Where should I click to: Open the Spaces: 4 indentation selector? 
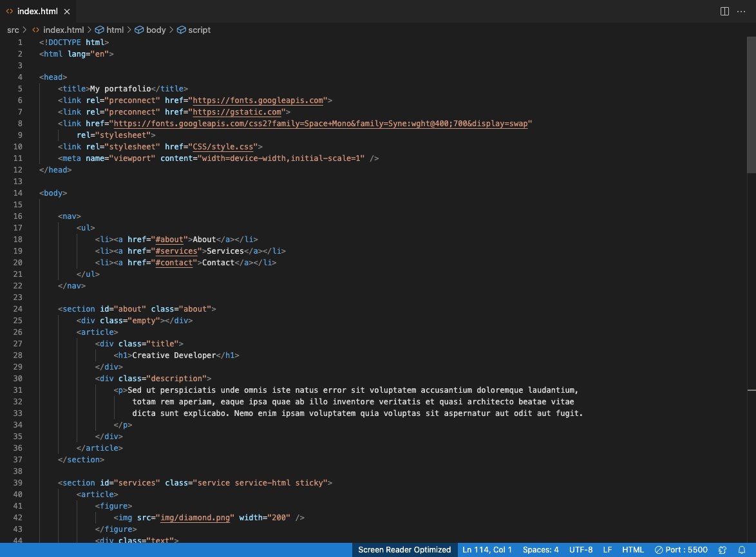click(x=540, y=550)
